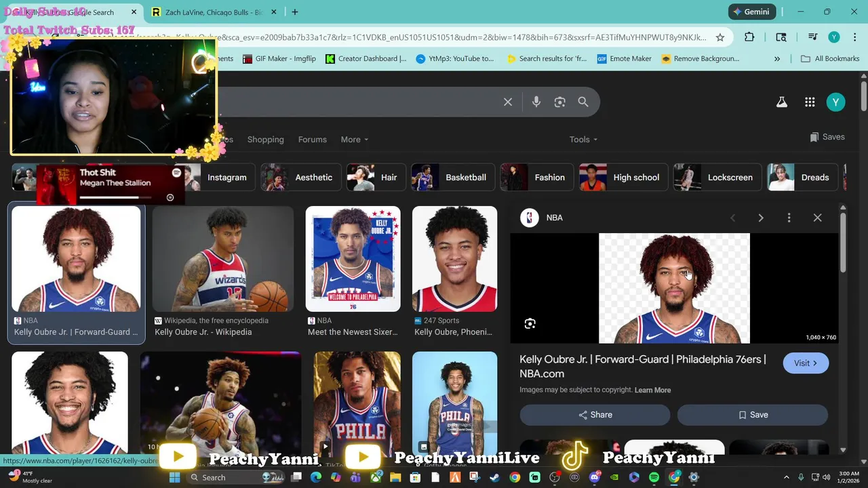
Task: Open the Chrome extensions puzzle icon
Action: [x=749, y=37]
